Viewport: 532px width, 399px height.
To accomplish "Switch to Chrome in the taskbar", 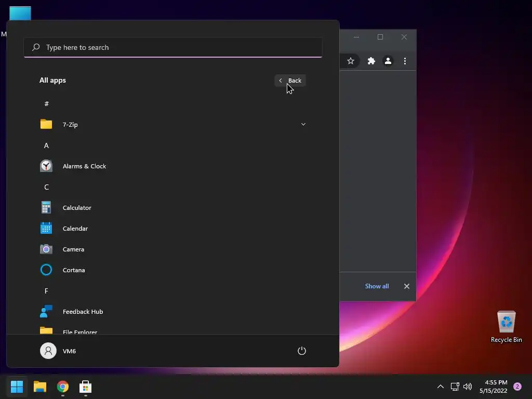I will (x=63, y=387).
